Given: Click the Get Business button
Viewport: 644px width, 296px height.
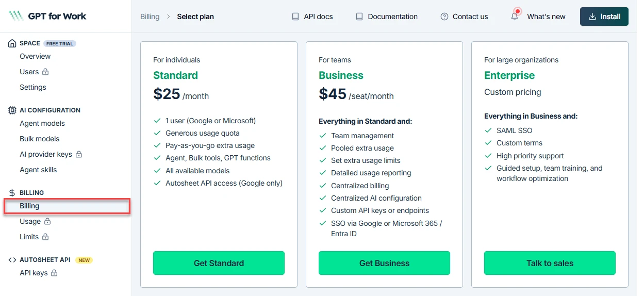Looking at the screenshot, I should coord(384,263).
